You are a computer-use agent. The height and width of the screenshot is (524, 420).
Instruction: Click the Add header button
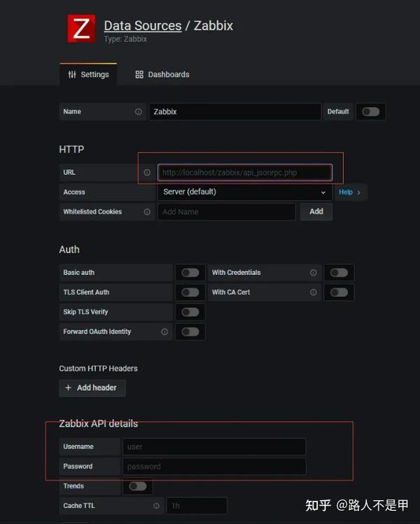92,388
